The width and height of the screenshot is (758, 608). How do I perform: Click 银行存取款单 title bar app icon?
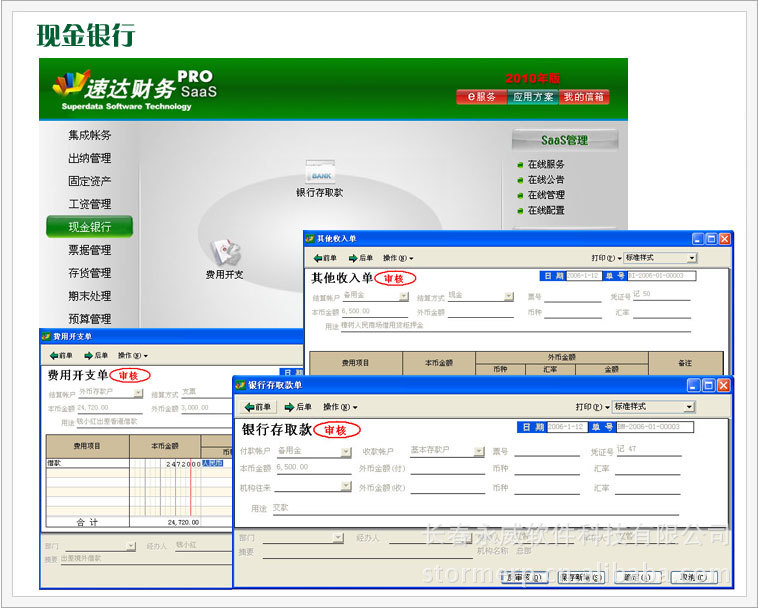pyautogui.click(x=240, y=385)
